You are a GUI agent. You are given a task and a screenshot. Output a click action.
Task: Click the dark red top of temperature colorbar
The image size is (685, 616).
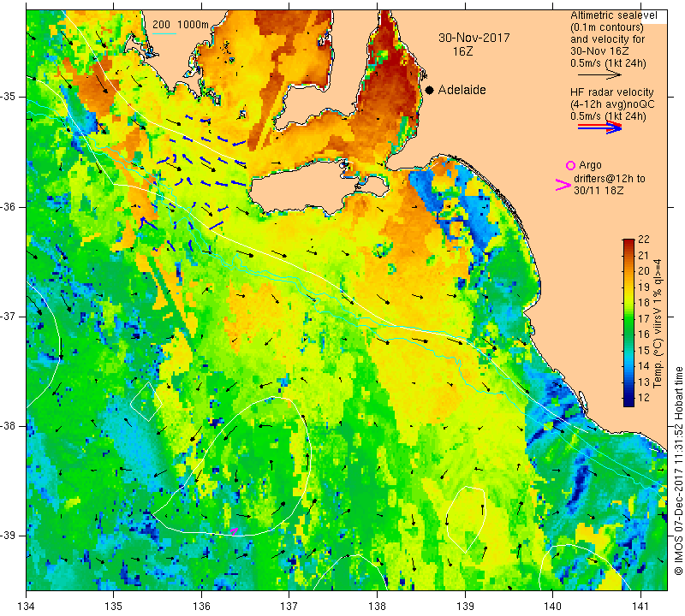(x=628, y=243)
